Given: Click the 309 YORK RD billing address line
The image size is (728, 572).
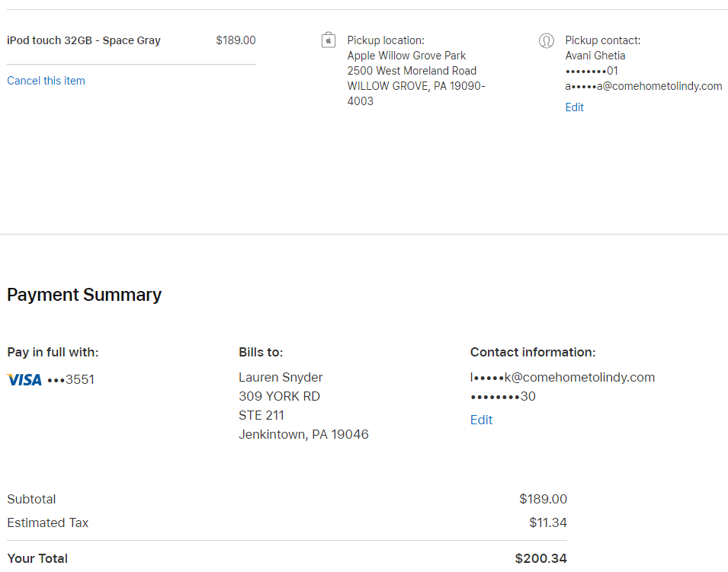Looking at the screenshot, I should tap(279, 396).
